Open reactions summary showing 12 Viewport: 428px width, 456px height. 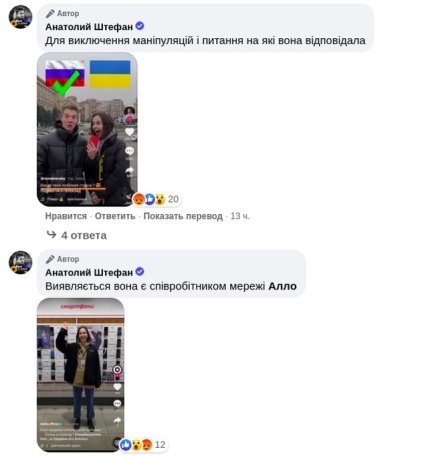(x=143, y=445)
